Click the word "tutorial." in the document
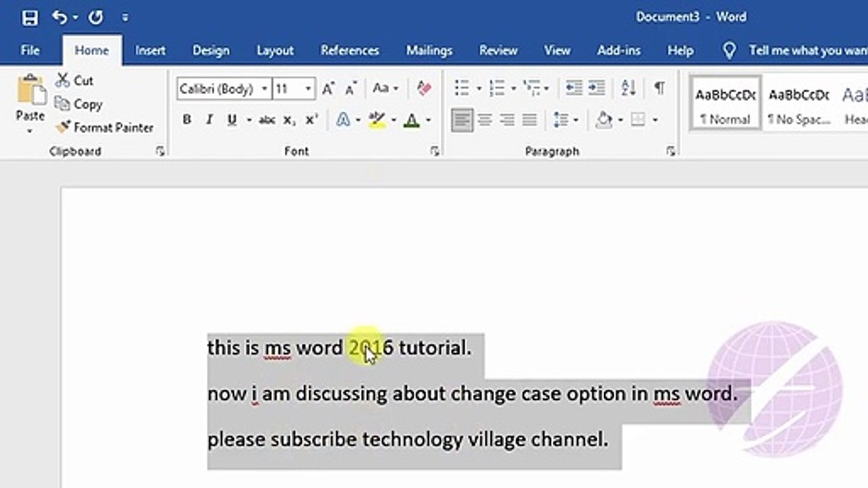868x488 pixels. pyautogui.click(x=434, y=348)
